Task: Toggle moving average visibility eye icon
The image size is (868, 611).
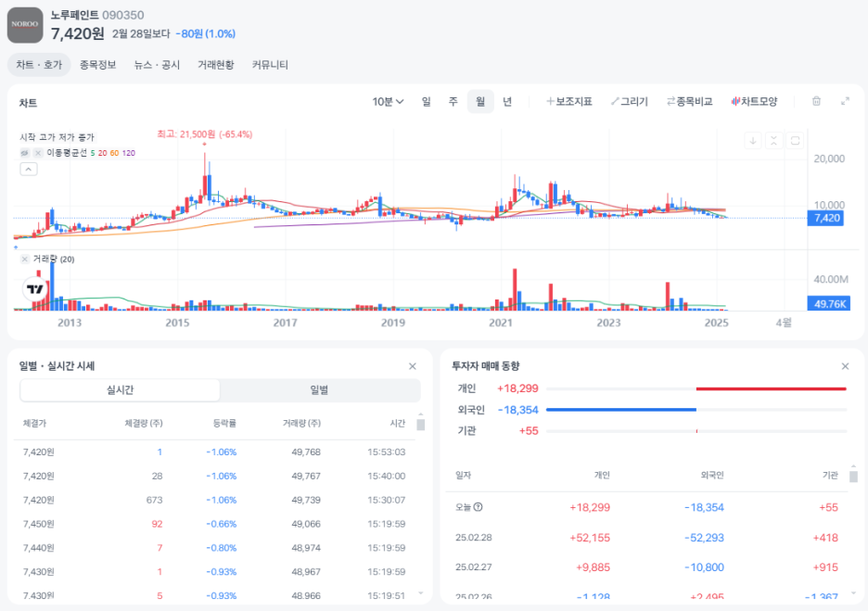Action: pyautogui.click(x=24, y=153)
